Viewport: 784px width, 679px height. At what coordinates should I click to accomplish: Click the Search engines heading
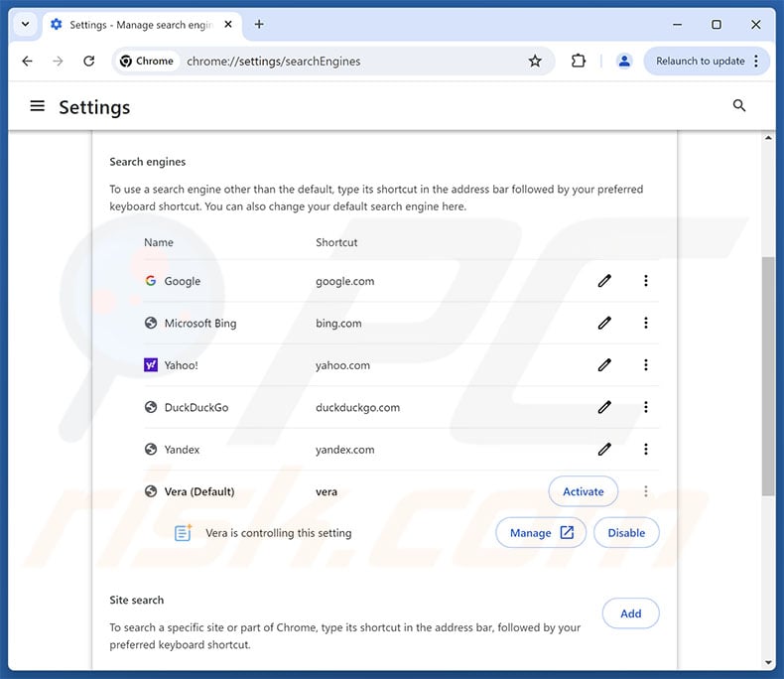[148, 162]
